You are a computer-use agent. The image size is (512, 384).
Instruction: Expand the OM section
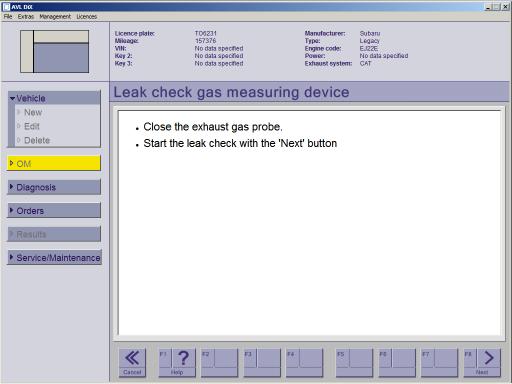point(54,163)
